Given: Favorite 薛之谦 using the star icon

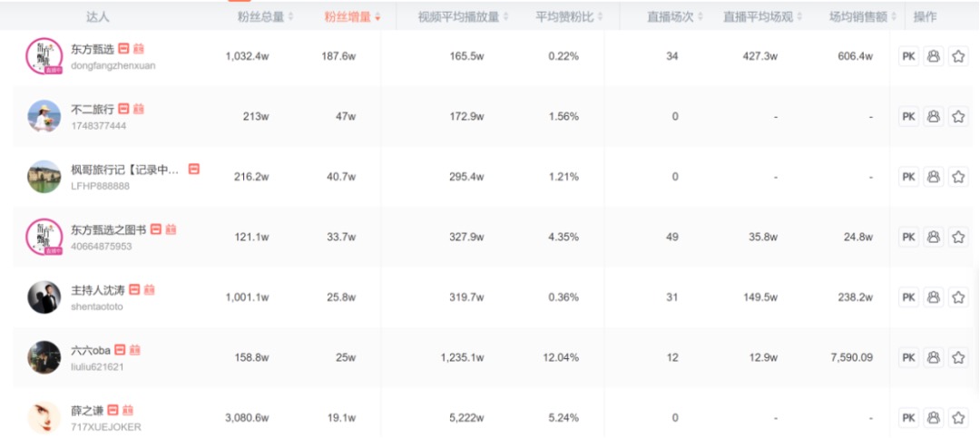Looking at the screenshot, I should pyautogui.click(x=958, y=418).
